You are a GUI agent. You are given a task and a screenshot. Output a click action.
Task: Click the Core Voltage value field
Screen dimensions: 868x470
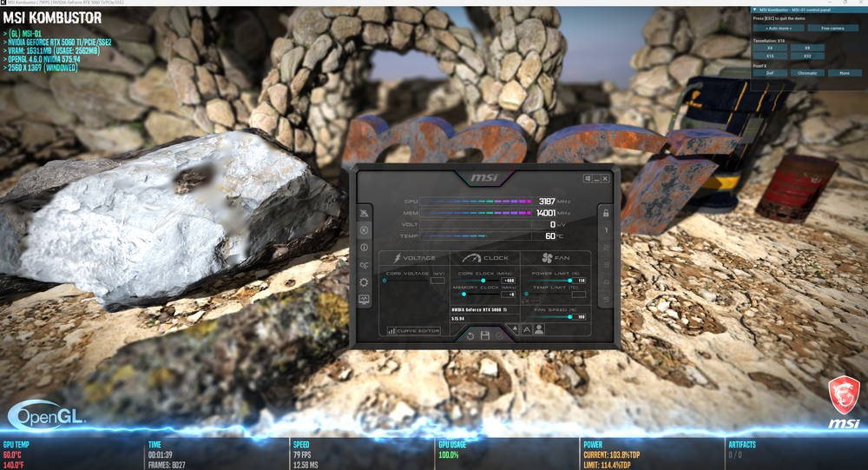coord(437,281)
